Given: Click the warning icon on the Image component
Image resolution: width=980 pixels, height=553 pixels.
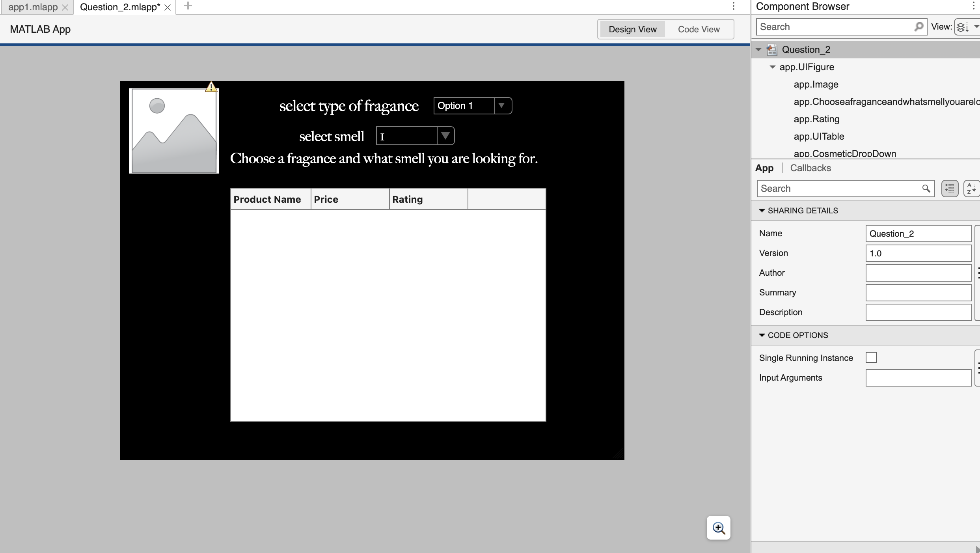Looking at the screenshot, I should pos(211,86).
